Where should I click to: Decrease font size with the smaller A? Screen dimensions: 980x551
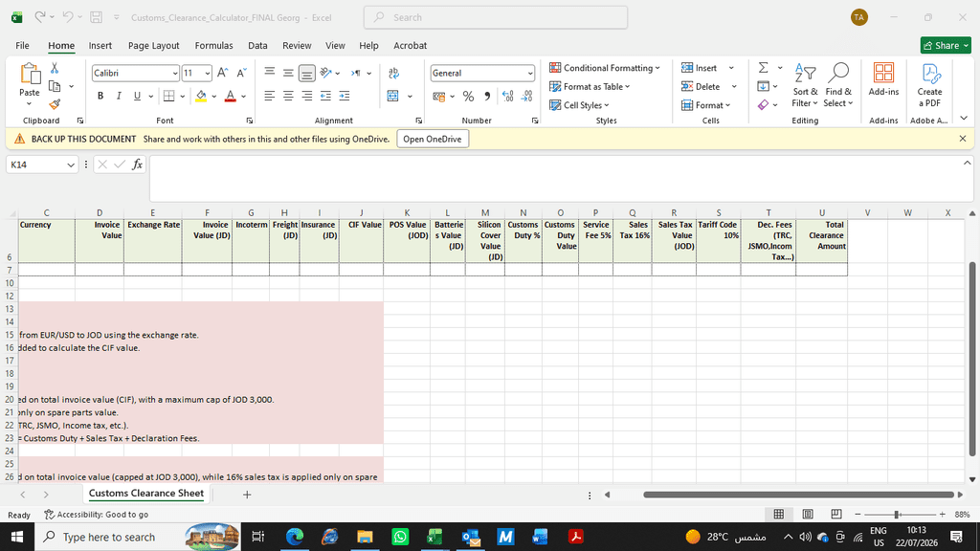241,73
